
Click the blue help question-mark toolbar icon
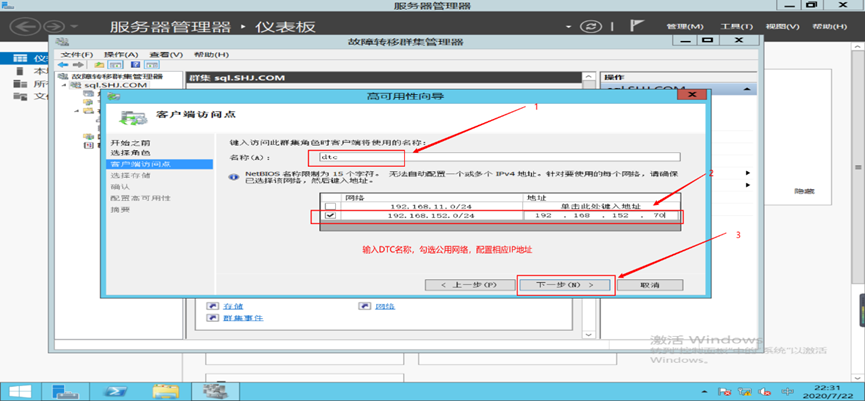pos(135,65)
